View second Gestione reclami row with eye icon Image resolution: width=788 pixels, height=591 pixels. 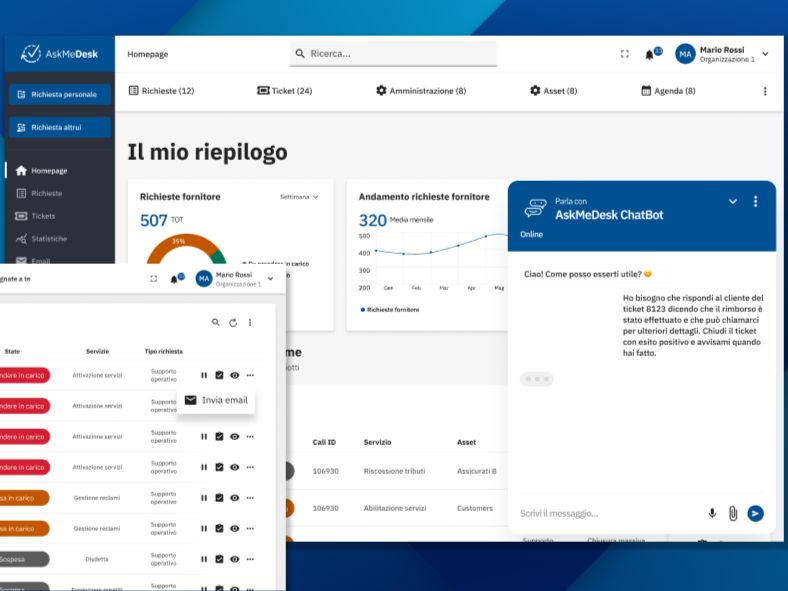235,529
